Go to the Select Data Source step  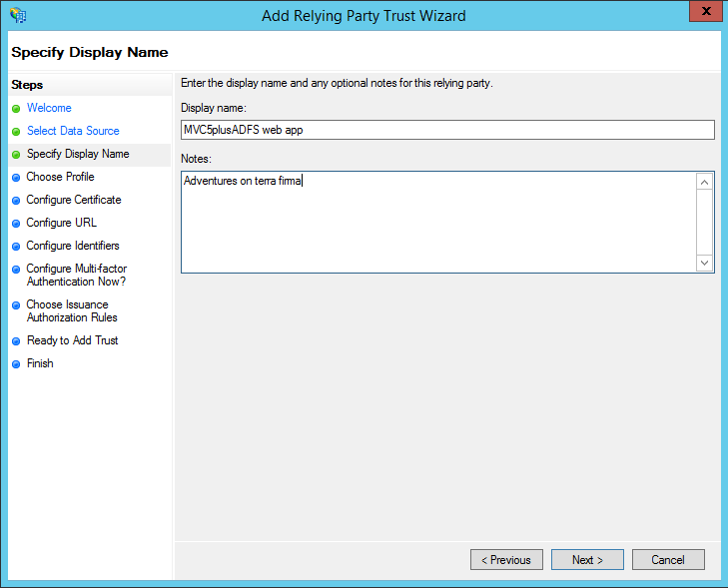click(x=73, y=131)
